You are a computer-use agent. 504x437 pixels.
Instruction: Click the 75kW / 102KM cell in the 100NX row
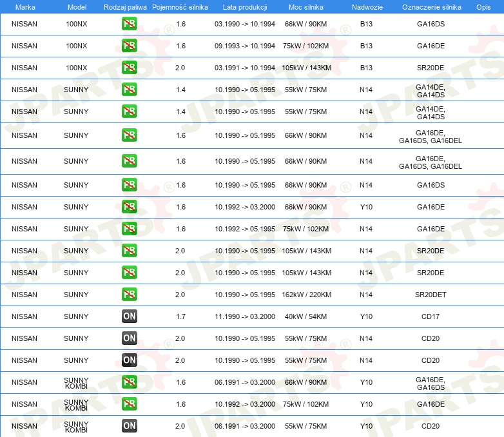click(x=305, y=46)
